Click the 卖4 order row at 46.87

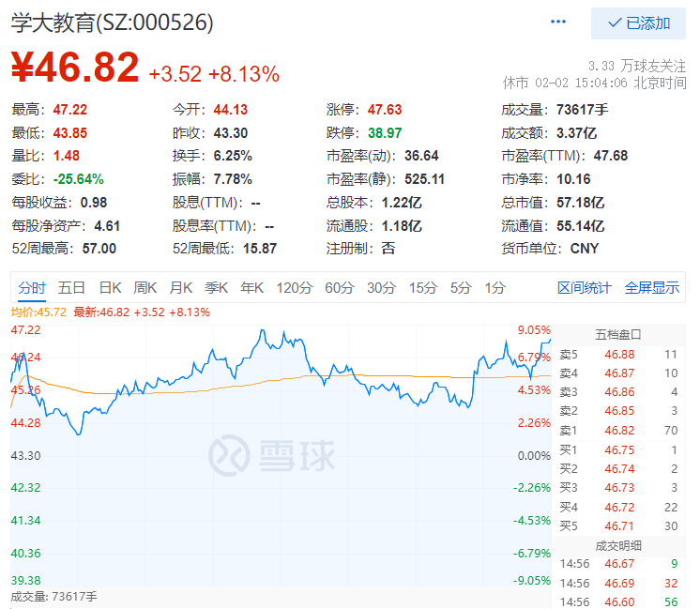(x=618, y=373)
